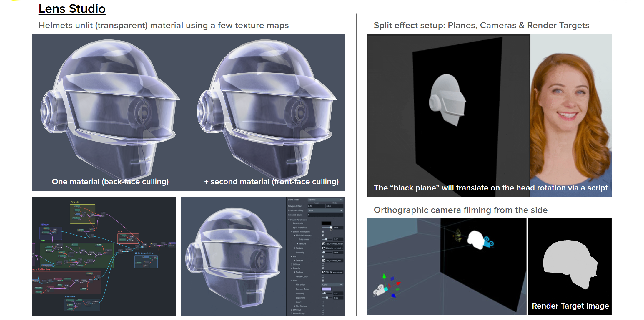Select the blue orthographic camera icon near helmet
The height and width of the screenshot is (320, 644).
pos(489,242)
